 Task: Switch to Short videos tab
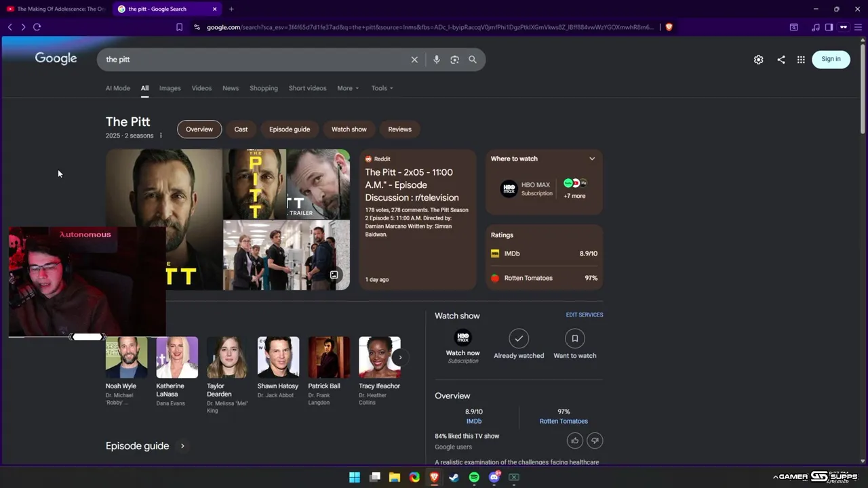307,88
